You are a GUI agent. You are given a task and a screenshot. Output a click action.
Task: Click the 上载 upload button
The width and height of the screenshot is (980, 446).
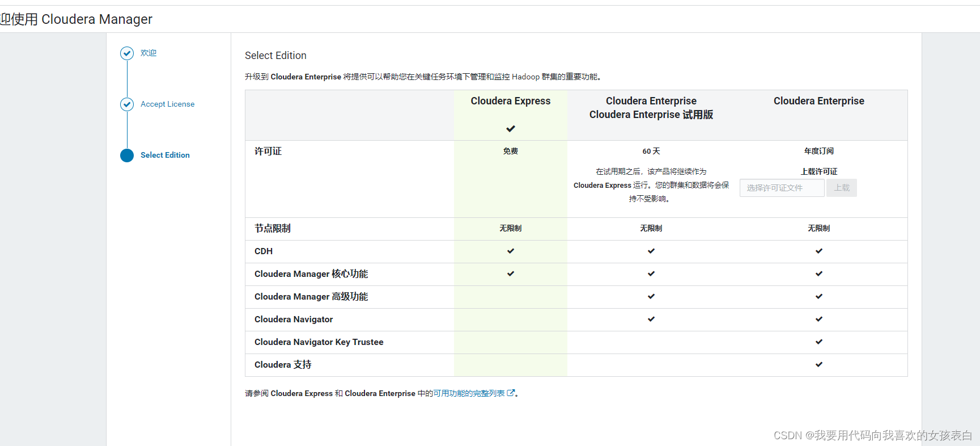click(842, 188)
